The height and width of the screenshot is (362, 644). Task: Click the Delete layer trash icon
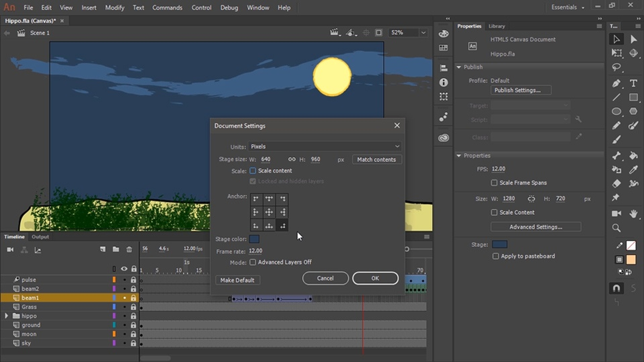click(x=129, y=249)
